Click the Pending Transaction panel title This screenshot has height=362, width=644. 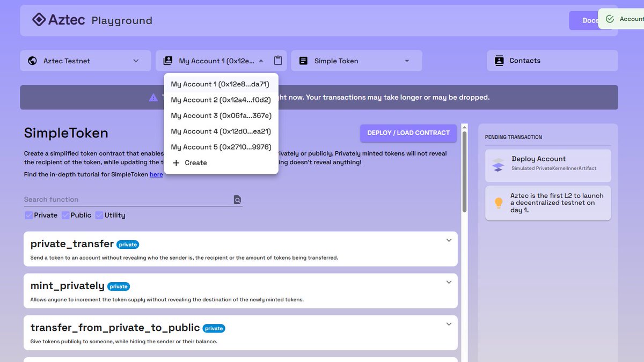click(x=514, y=137)
